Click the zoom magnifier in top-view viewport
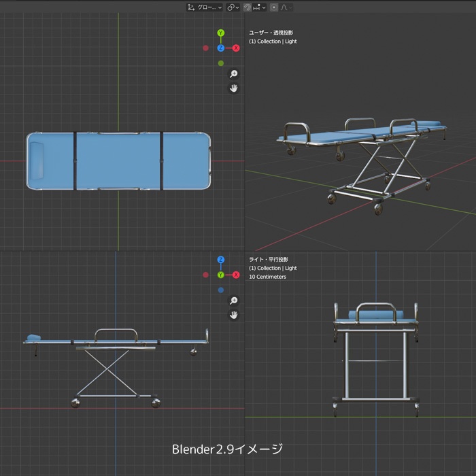This screenshot has width=476, height=476. [x=233, y=73]
